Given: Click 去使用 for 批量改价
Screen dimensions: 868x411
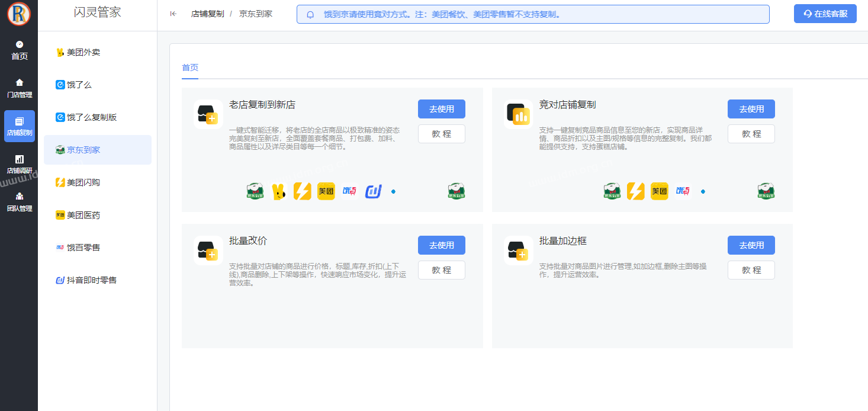Looking at the screenshot, I should click(x=442, y=245).
